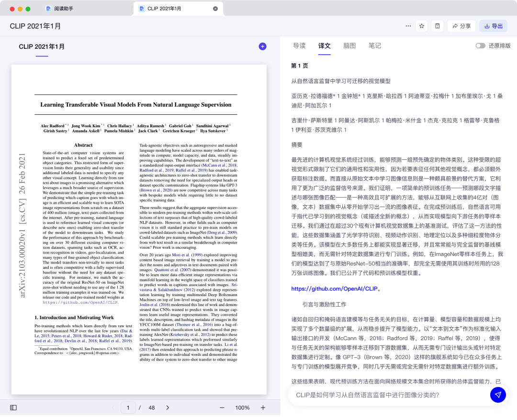Viewport: 517px width, 420px height.
Task: Switch to the 笔记 notes tab
Action: tap(374, 46)
